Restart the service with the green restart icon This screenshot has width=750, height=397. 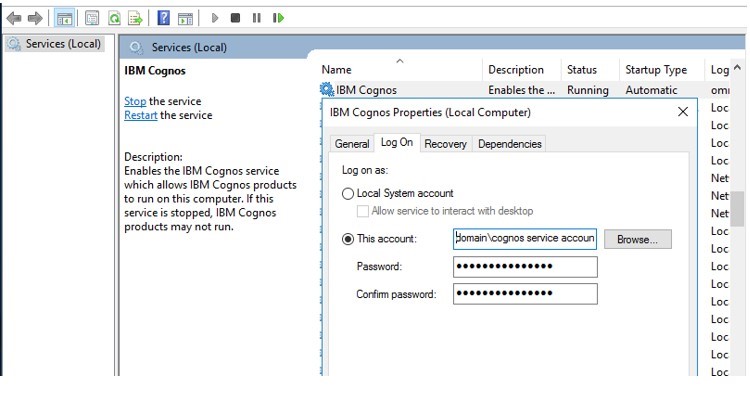point(278,18)
